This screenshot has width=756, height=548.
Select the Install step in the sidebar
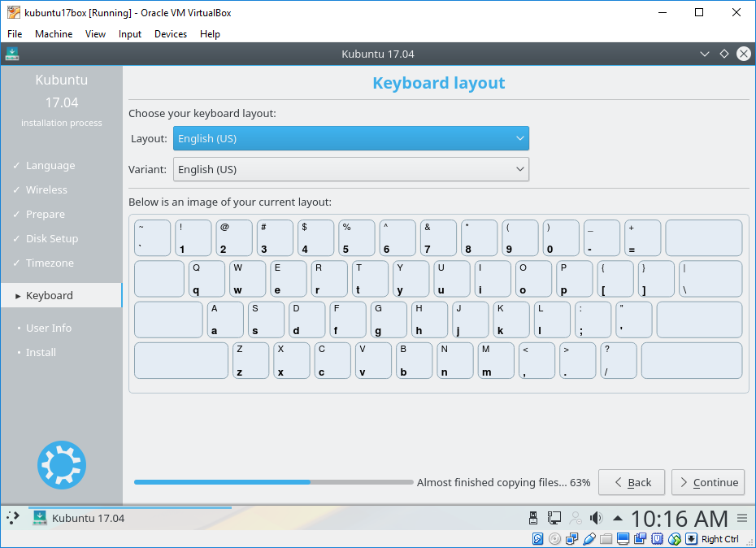tap(41, 352)
